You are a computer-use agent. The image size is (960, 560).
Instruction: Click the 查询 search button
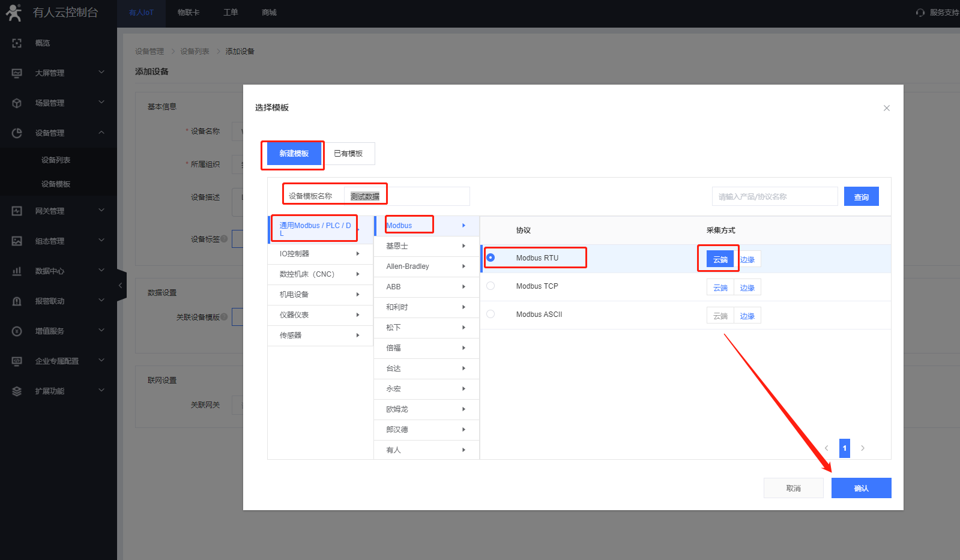pyautogui.click(x=861, y=197)
